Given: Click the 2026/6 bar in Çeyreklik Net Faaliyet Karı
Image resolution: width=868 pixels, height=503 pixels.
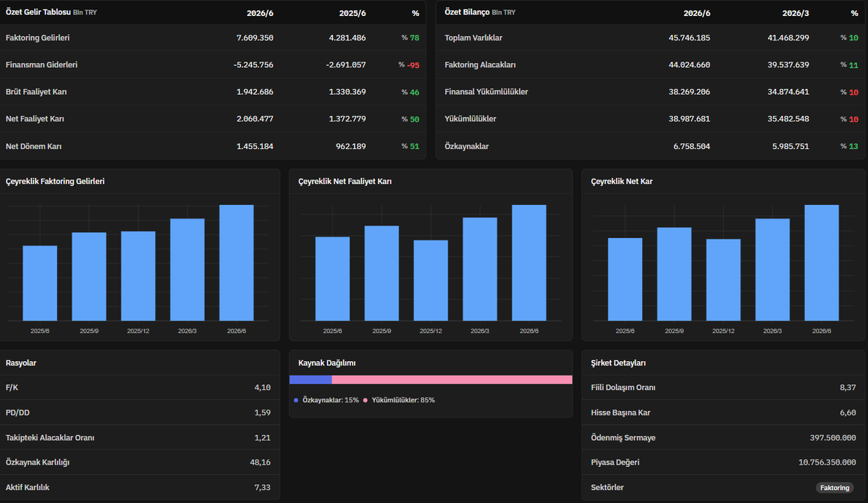Looking at the screenshot, I should pyautogui.click(x=529, y=262).
